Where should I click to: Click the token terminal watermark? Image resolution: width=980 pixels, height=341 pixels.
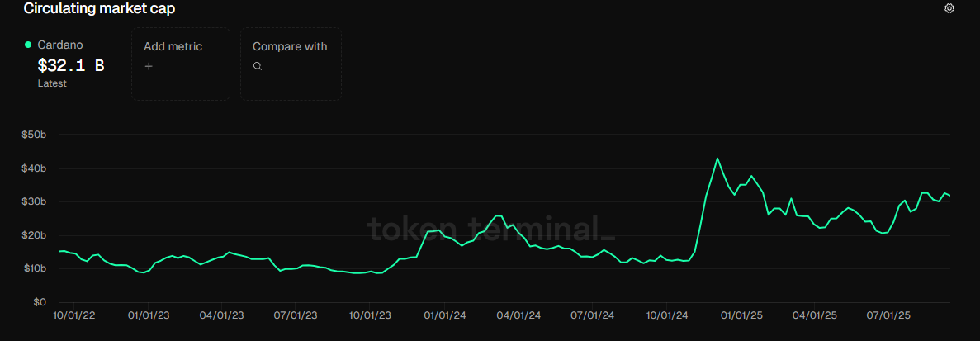(x=492, y=229)
